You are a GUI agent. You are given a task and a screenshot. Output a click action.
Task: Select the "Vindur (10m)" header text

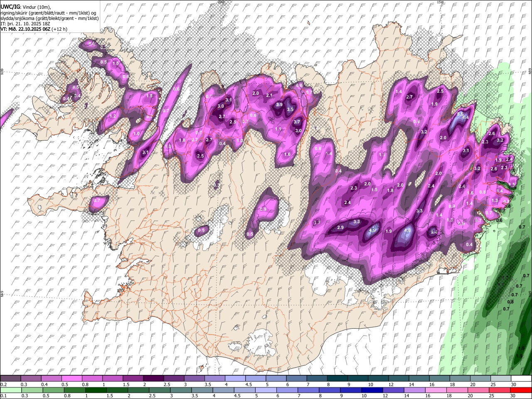coord(36,7)
